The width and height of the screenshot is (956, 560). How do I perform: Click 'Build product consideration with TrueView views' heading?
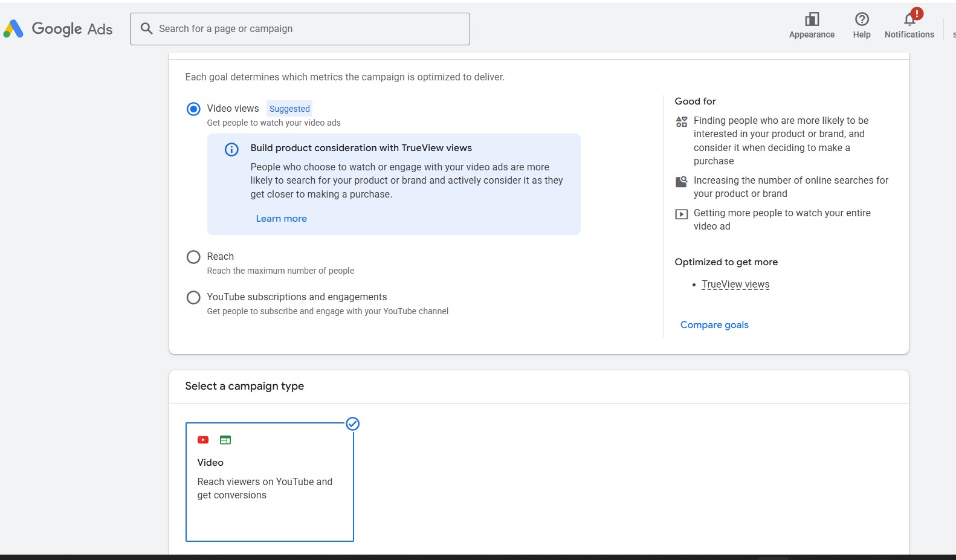(361, 148)
